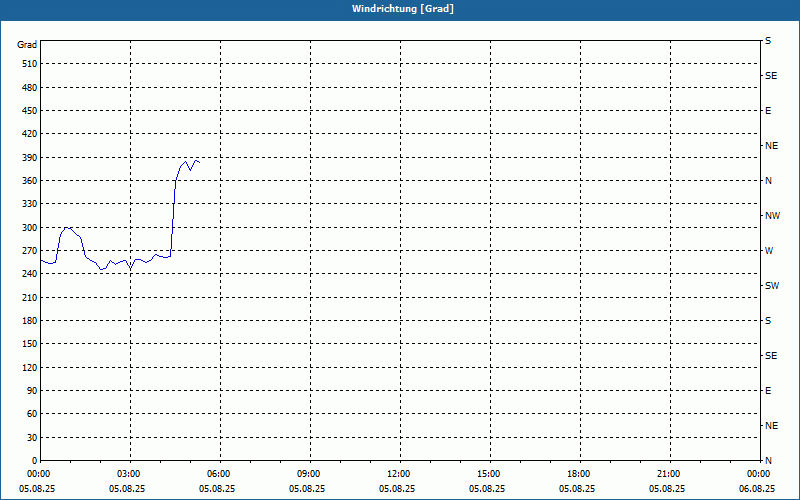Select the E compass label at the 450 gridline
800x500 pixels.
[x=768, y=111]
